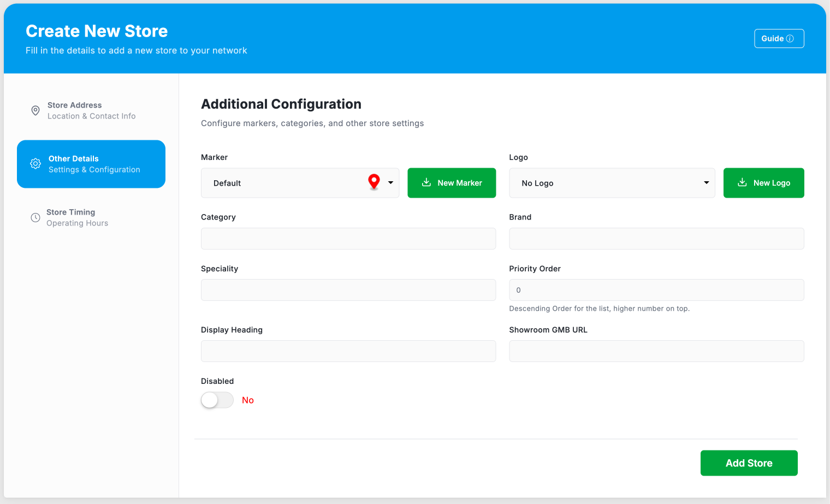The image size is (830, 504).
Task: Focus the Priority Order field
Action: click(656, 290)
